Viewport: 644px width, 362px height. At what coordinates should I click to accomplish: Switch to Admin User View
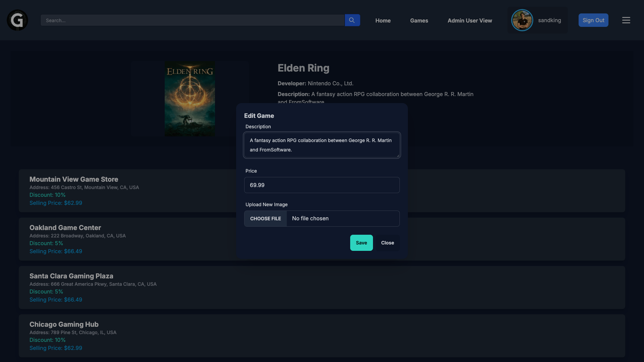(x=470, y=20)
